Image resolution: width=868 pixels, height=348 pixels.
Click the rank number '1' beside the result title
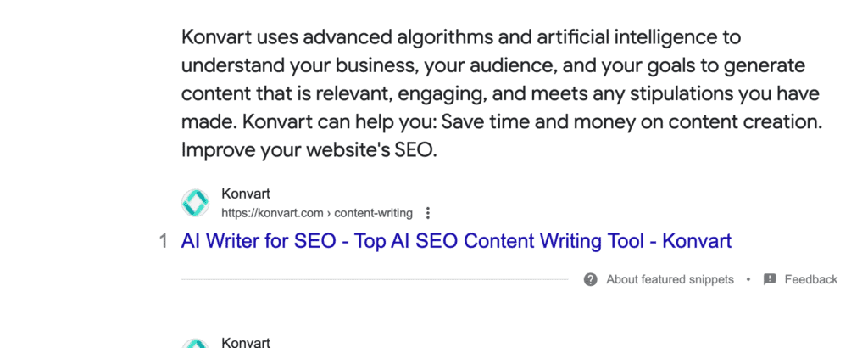tap(163, 241)
